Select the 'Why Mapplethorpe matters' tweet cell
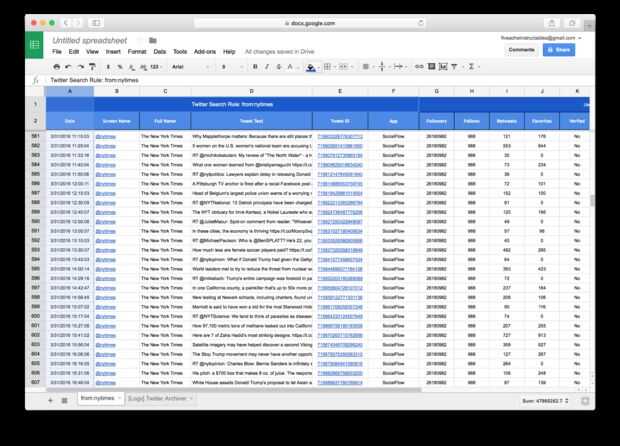Image resolution: width=620 pixels, height=446 pixels. pyautogui.click(x=251, y=136)
